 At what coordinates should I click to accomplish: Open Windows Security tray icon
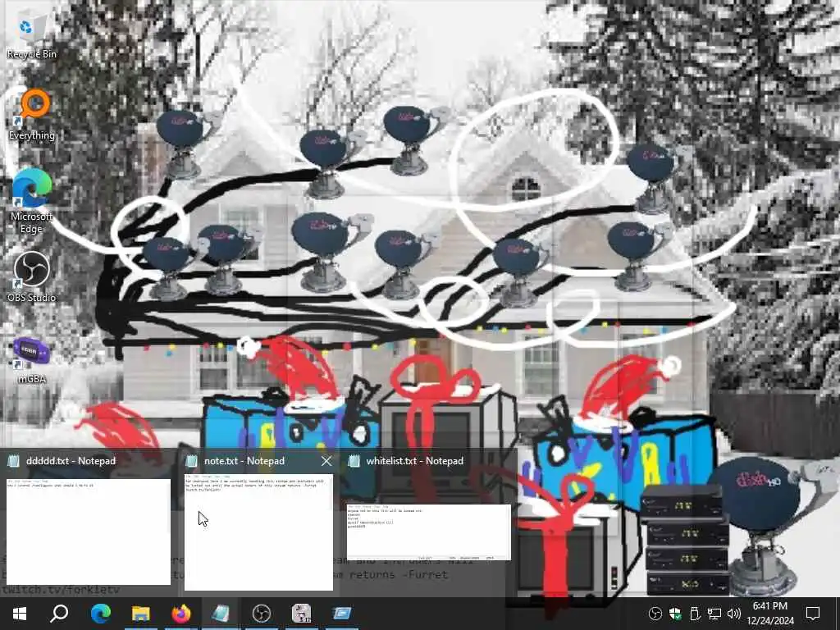point(675,614)
